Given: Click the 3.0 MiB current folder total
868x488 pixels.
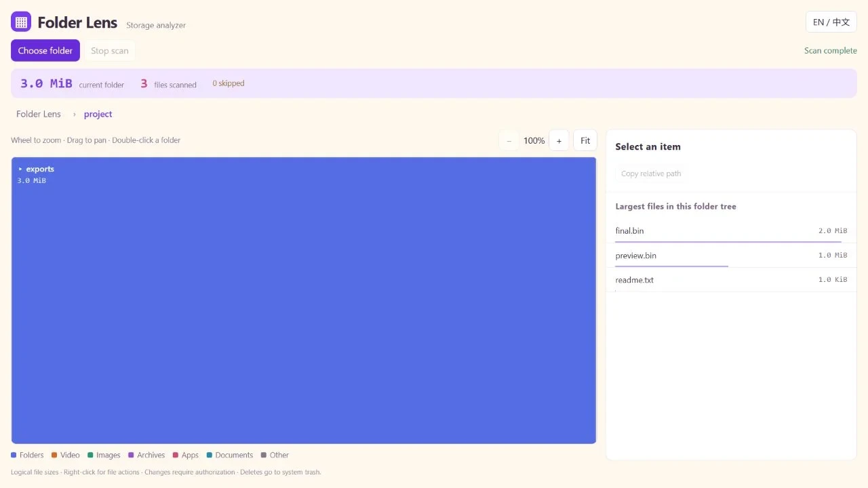Looking at the screenshot, I should 46,83.
